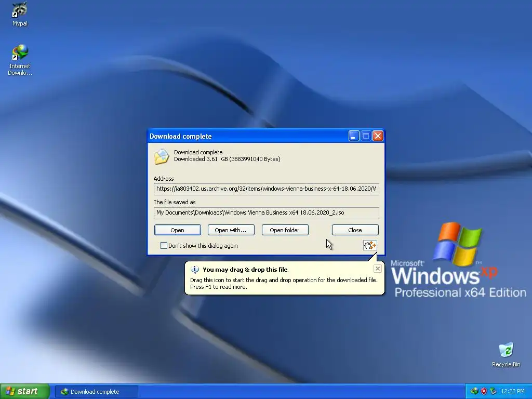Click the drag and drop file icon

pyautogui.click(x=370, y=245)
